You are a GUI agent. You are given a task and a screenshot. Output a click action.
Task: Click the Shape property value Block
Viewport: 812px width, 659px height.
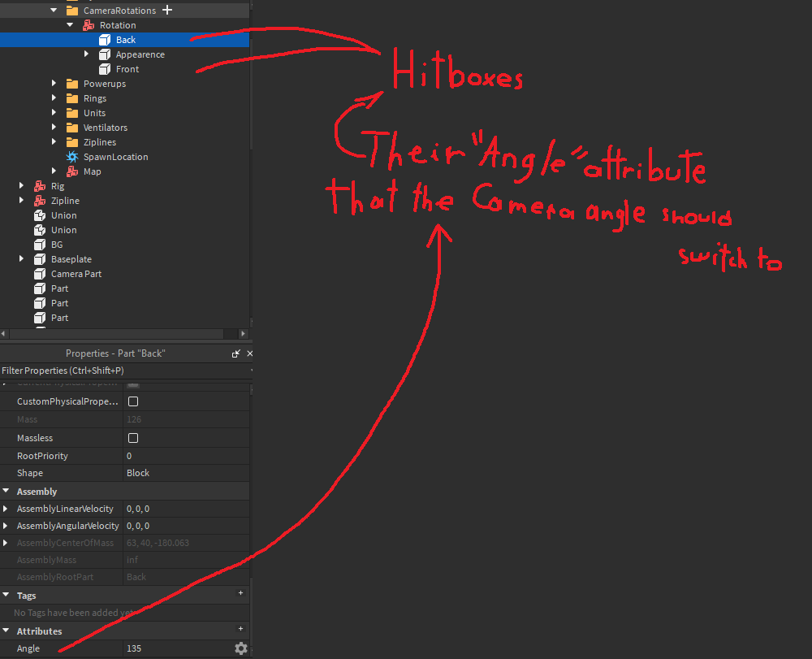coord(137,472)
